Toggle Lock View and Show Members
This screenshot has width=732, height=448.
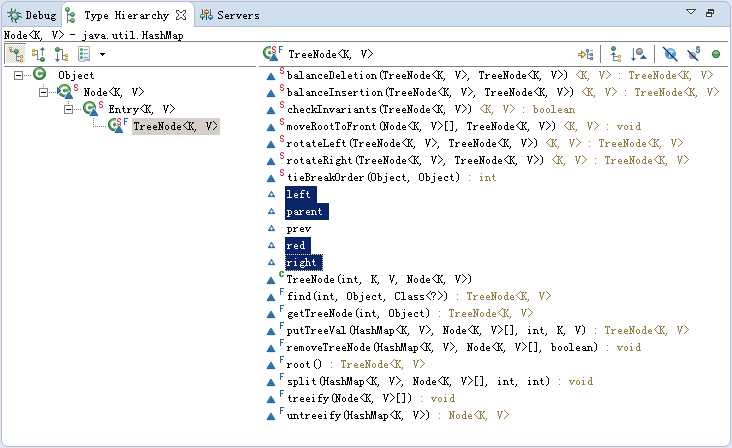pos(585,55)
